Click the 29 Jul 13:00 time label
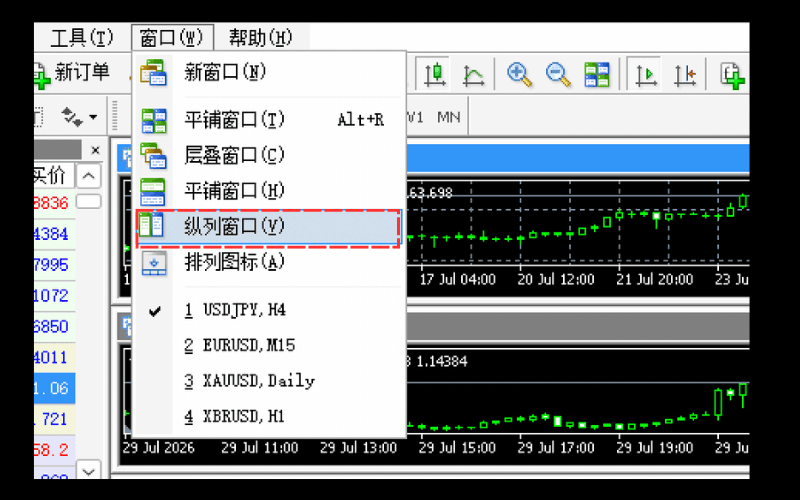 pyautogui.click(x=358, y=448)
